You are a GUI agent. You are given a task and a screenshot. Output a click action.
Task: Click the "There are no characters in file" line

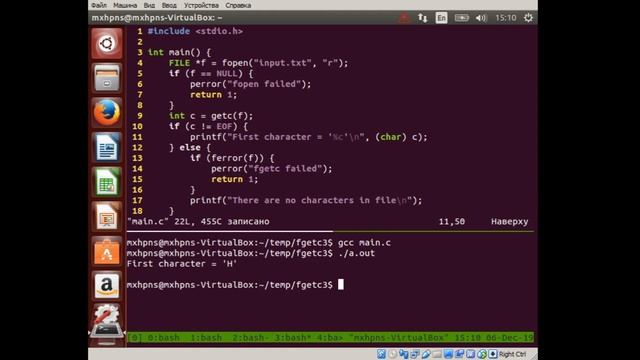pyautogui.click(x=306, y=200)
